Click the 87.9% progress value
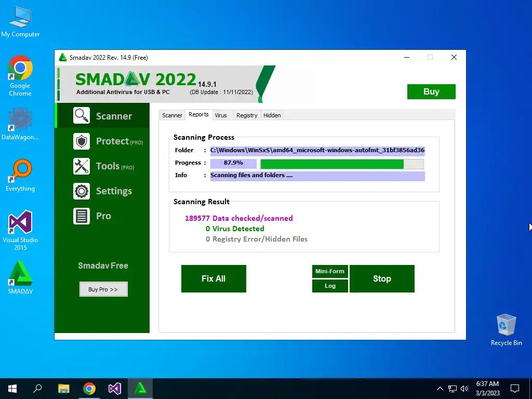 coord(233,164)
